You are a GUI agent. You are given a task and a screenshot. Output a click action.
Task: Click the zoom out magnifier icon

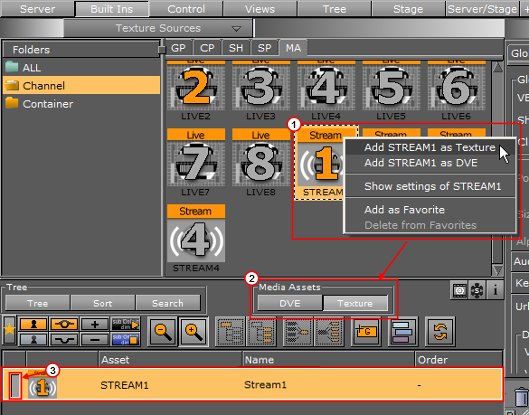tap(162, 331)
